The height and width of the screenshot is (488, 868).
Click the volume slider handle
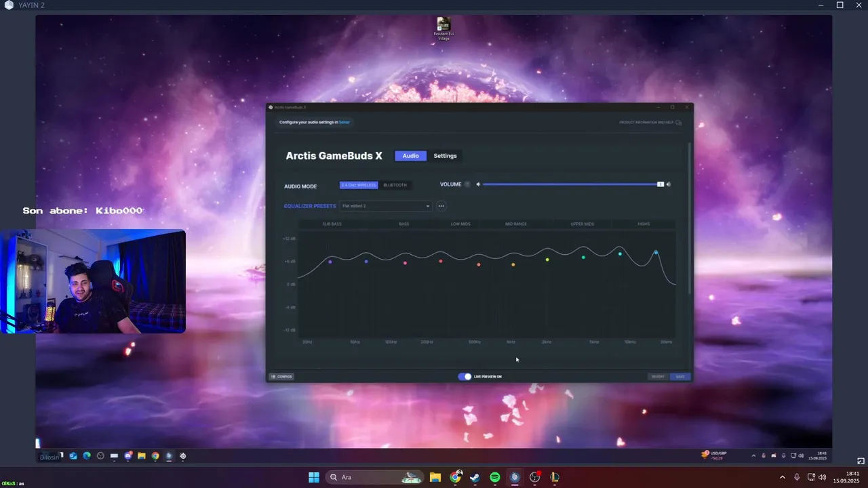pyautogui.click(x=660, y=184)
